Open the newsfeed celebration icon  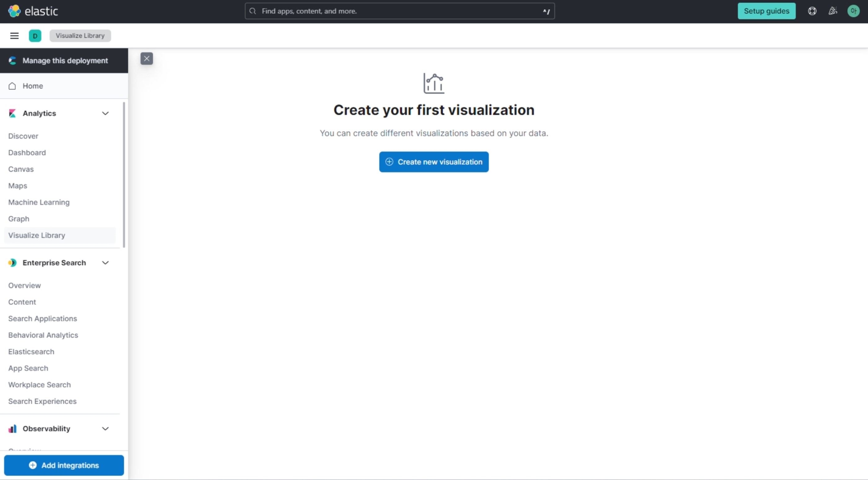pos(833,11)
